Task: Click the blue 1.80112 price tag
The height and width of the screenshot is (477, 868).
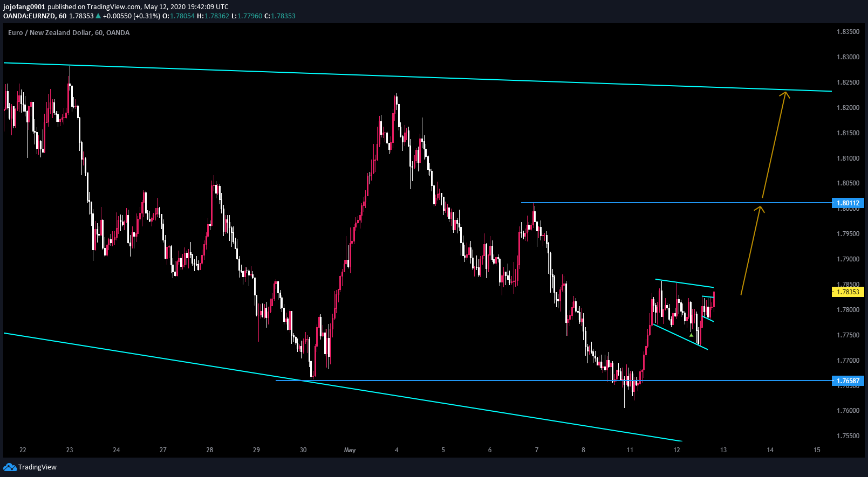Action: 849,203
